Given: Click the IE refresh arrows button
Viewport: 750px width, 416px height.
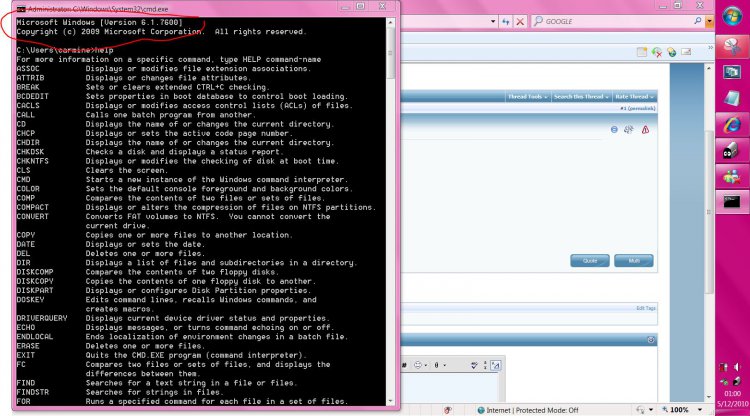Looking at the screenshot, I should pyautogui.click(x=506, y=22).
